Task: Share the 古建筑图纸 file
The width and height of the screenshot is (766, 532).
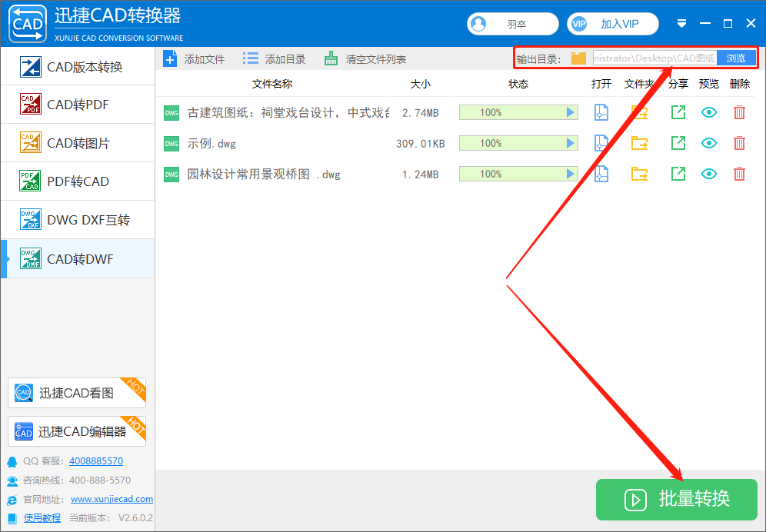Action: (x=678, y=112)
